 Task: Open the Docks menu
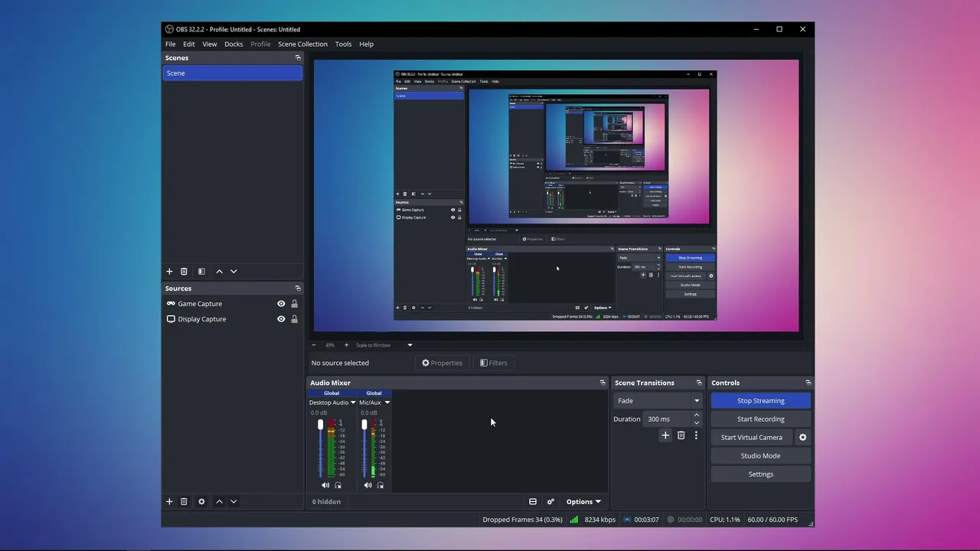(234, 44)
